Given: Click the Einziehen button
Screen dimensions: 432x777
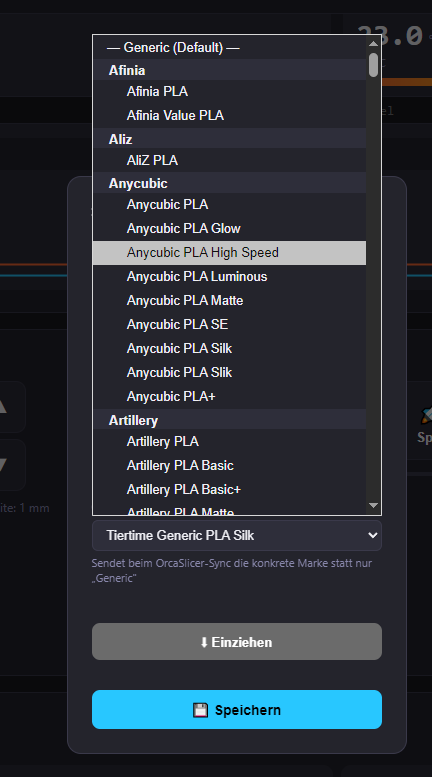Looking at the screenshot, I should click(237, 642).
